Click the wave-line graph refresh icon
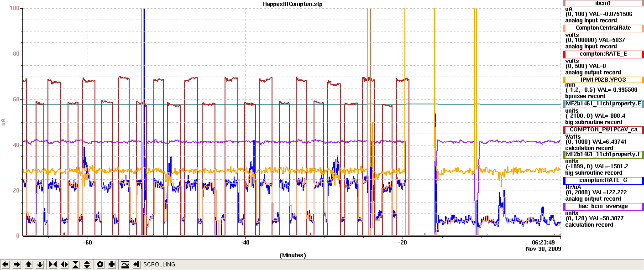This screenshot has height=270, width=644. pyautogui.click(x=125, y=265)
